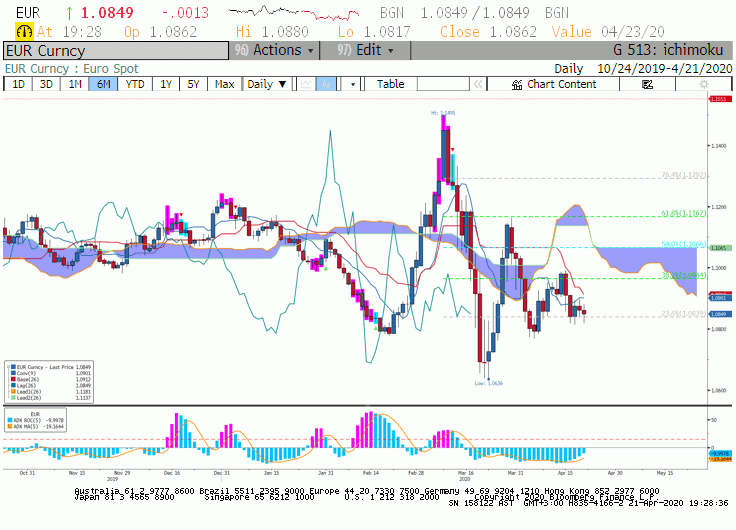Click the Chart Content icon button
736x530 pixels.
554,84
